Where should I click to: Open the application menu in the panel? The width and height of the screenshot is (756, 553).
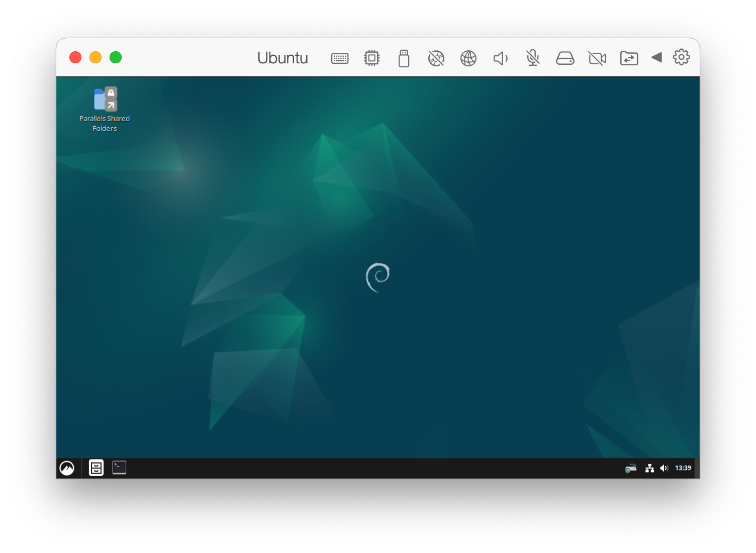[x=67, y=468]
